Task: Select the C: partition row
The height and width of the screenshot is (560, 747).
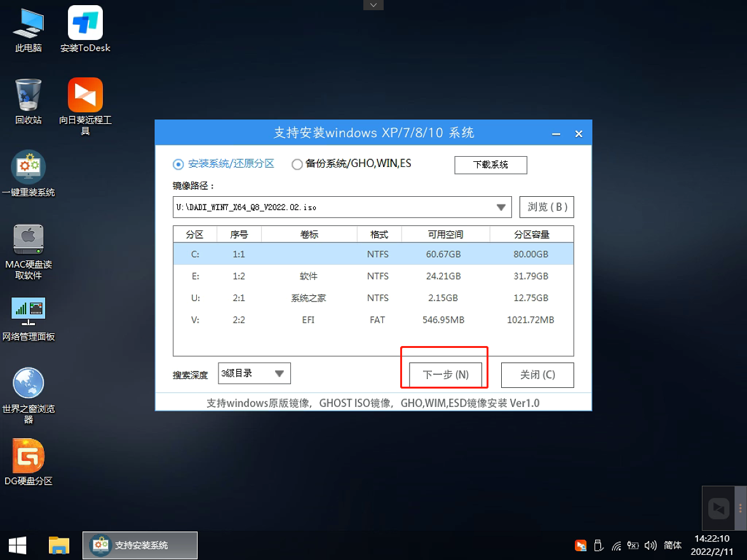Action: 373,254
